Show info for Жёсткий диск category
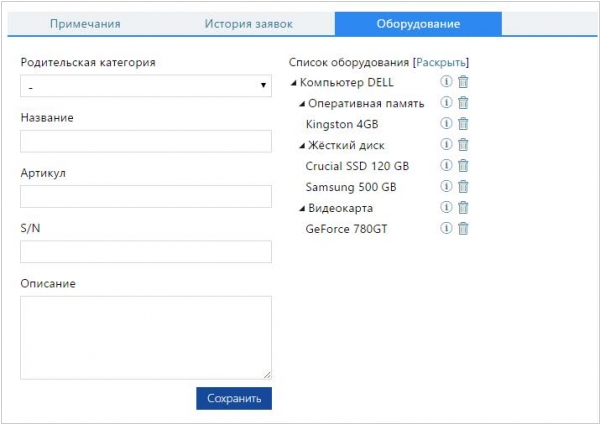The height and width of the screenshot is (424, 600). [446, 144]
